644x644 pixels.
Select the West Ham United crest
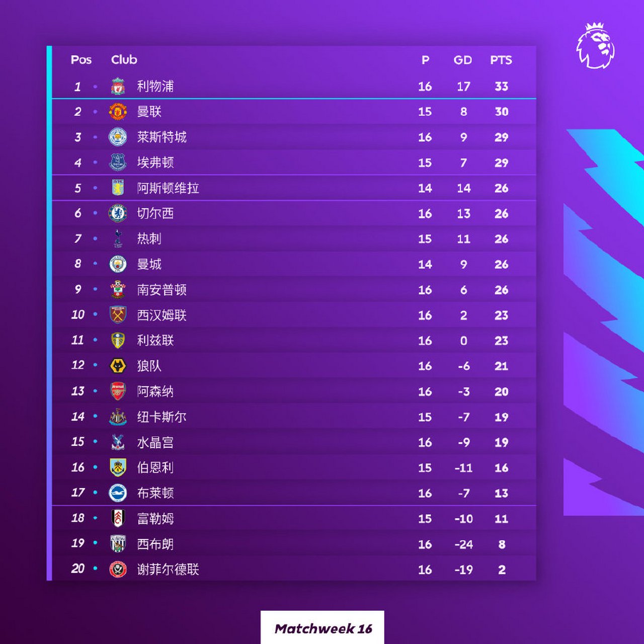118,315
